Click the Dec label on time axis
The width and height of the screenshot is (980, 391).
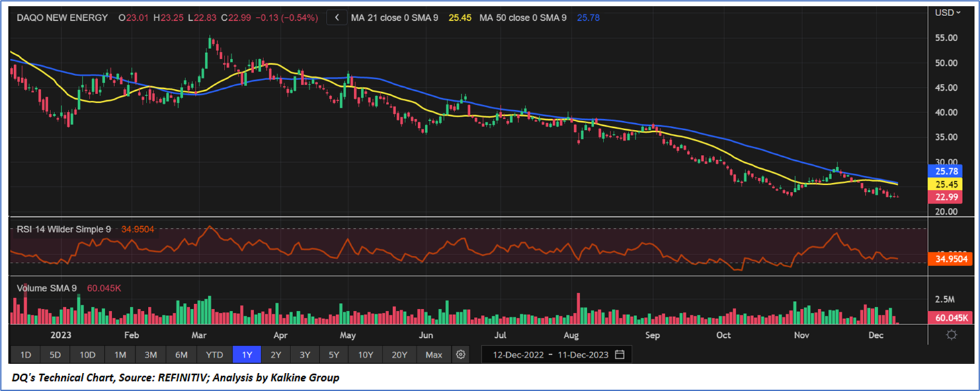876,334
